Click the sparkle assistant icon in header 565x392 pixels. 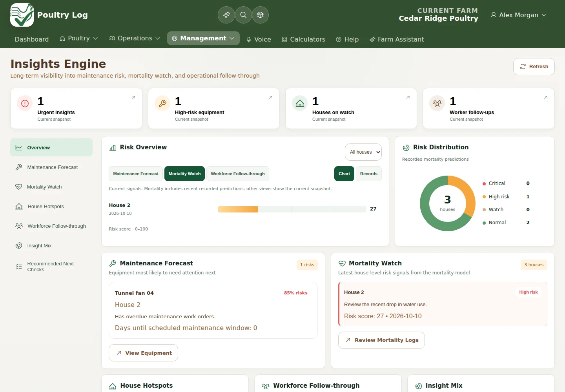[226, 15]
